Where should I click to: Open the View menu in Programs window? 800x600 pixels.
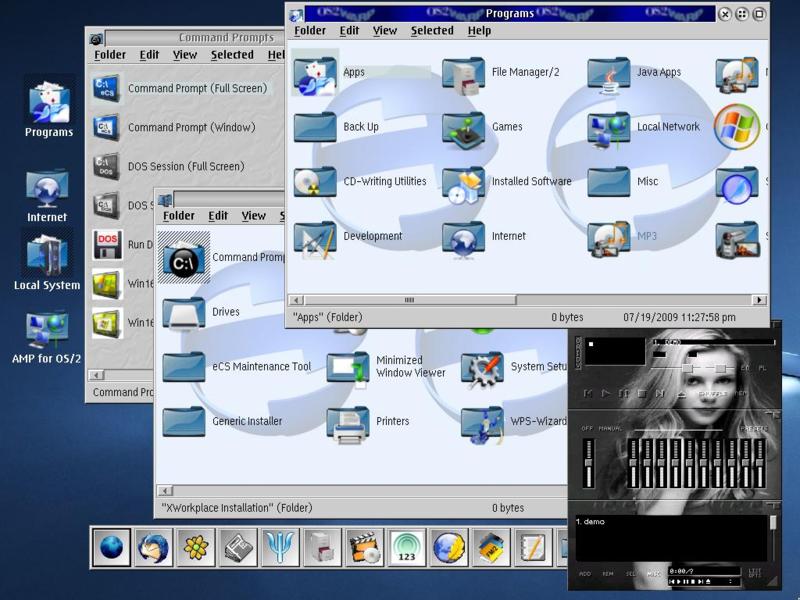pyautogui.click(x=385, y=31)
